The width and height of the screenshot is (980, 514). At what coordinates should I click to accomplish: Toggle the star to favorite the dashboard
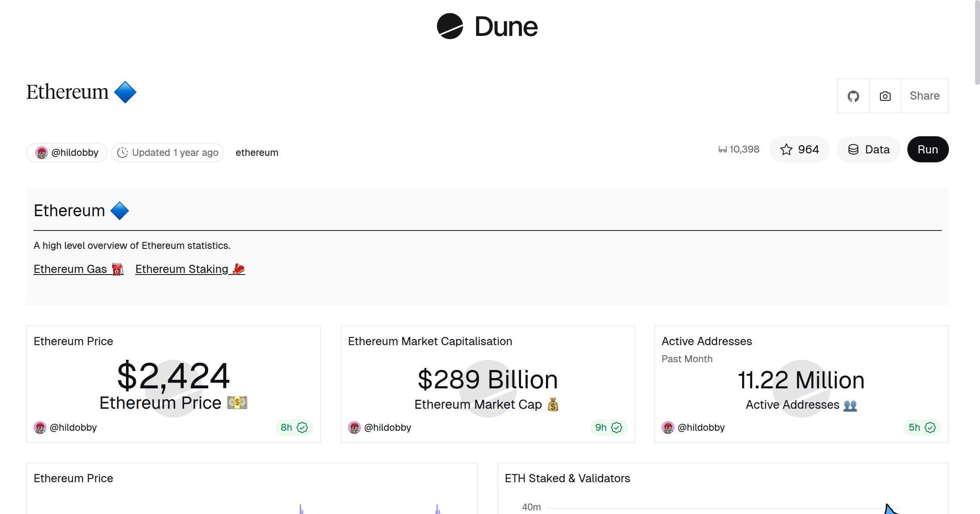click(786, 149)
